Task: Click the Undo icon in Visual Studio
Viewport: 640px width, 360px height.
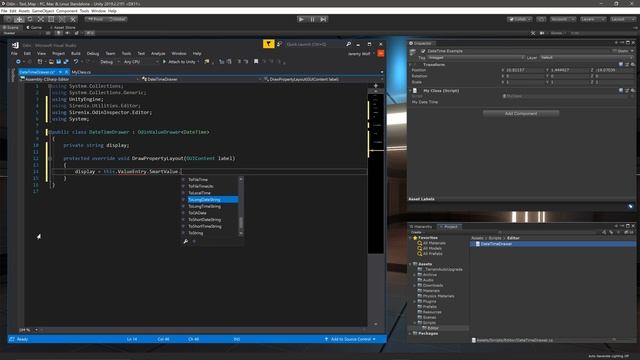Action: [x=76, y=62]
